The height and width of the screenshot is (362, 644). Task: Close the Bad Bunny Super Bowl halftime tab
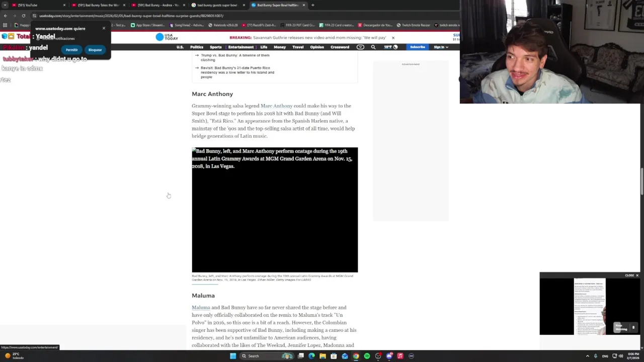click(304, 5)
